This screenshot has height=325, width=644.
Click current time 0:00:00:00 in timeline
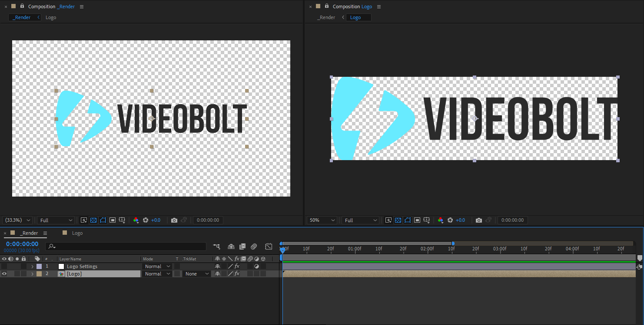click(x=22, y=244)
